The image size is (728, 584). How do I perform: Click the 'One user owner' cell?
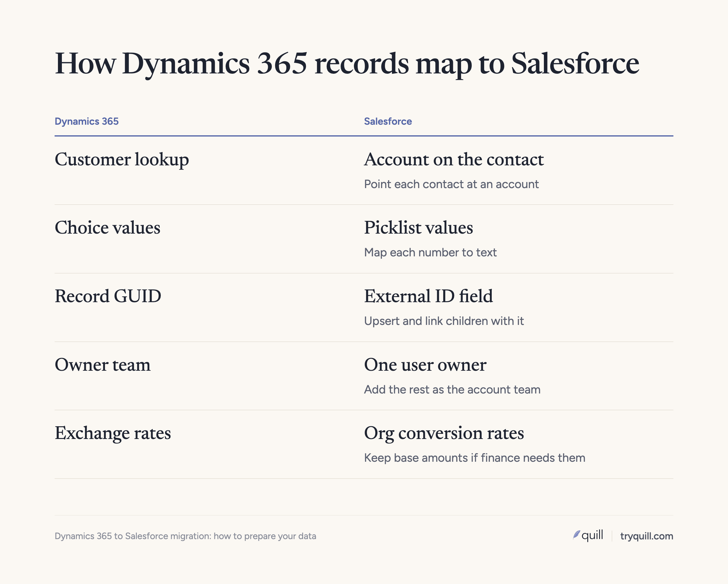pyautogui.click(x=425, y=365)
